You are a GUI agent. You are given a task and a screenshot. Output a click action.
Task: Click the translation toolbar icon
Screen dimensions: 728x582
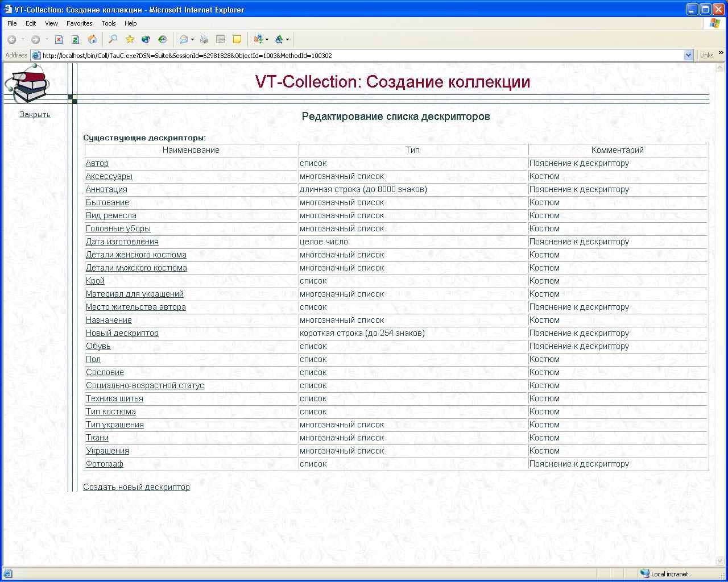258,39
